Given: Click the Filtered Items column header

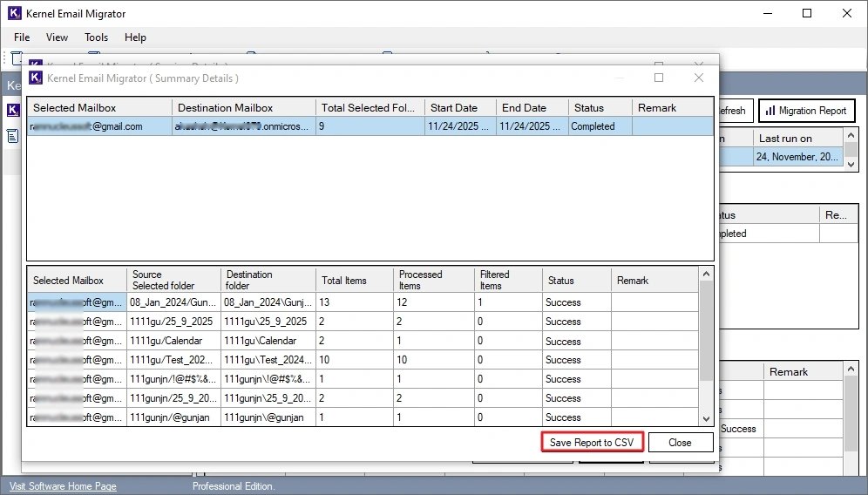Looking at the screenshot, I should [x=508, y=280].
